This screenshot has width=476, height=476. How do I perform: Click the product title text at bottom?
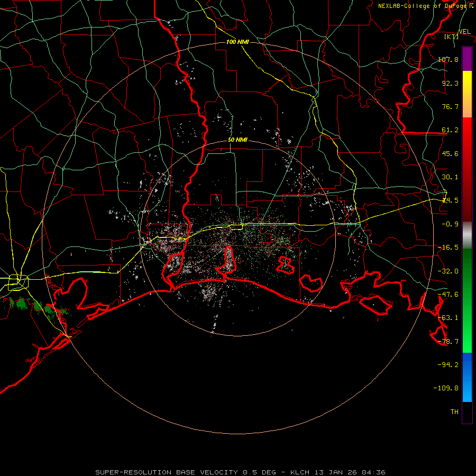point(241,472)
